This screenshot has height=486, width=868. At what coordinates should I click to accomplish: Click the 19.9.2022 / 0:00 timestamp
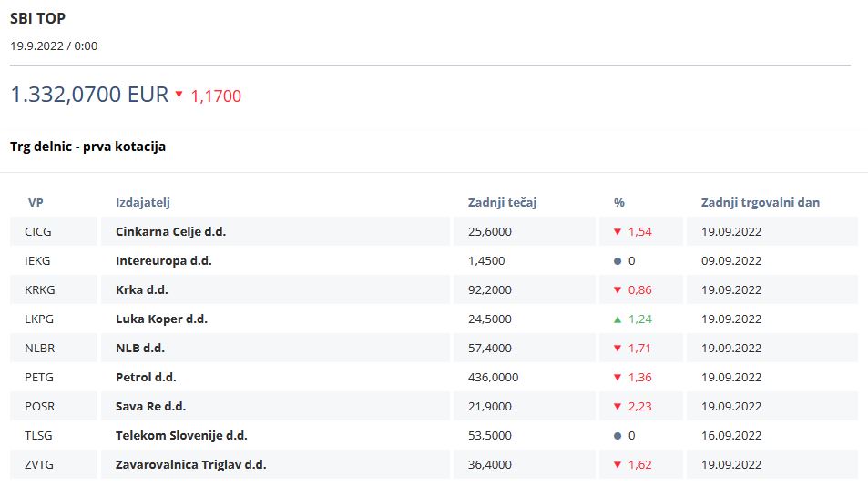coord(54,46)
